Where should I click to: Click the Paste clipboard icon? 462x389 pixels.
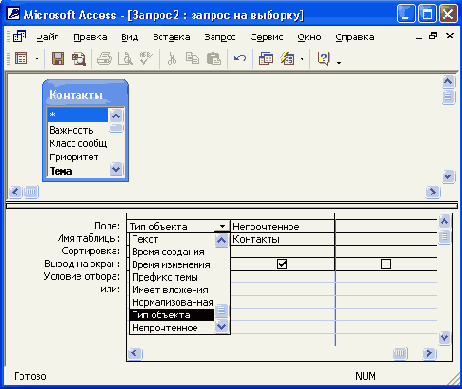214,59
